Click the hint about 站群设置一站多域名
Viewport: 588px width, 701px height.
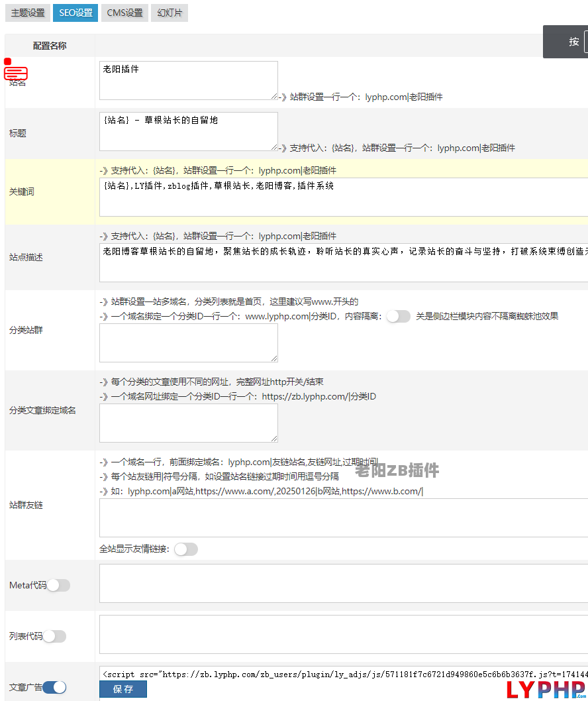[x=229, y=301]
